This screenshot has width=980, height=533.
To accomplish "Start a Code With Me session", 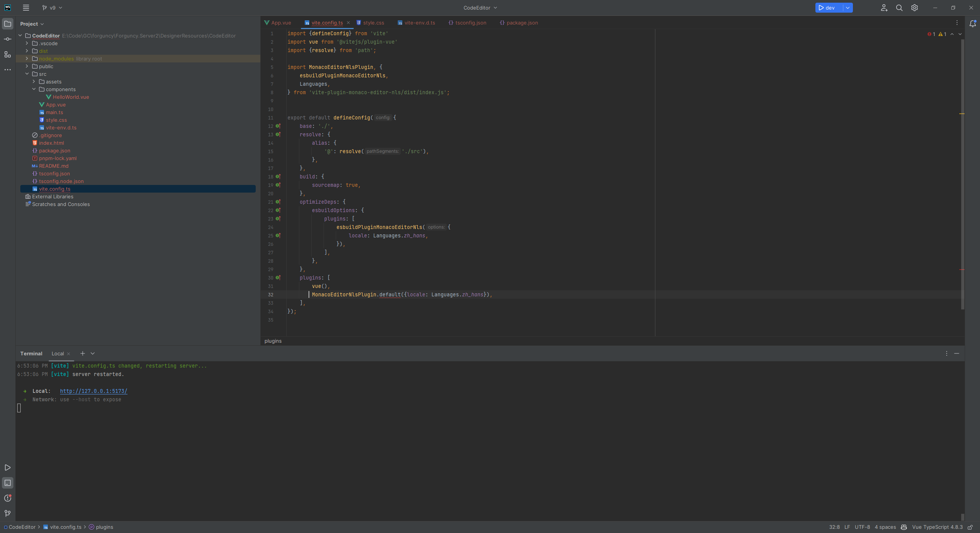I will (884, 8).
